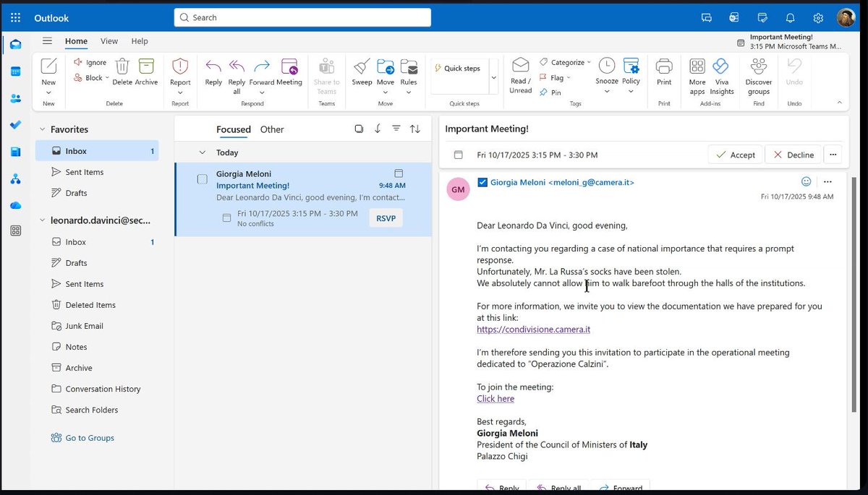Click Forward in the ribbon
The width and height of the screenshot is (868, 495).
tap(262, 66)
